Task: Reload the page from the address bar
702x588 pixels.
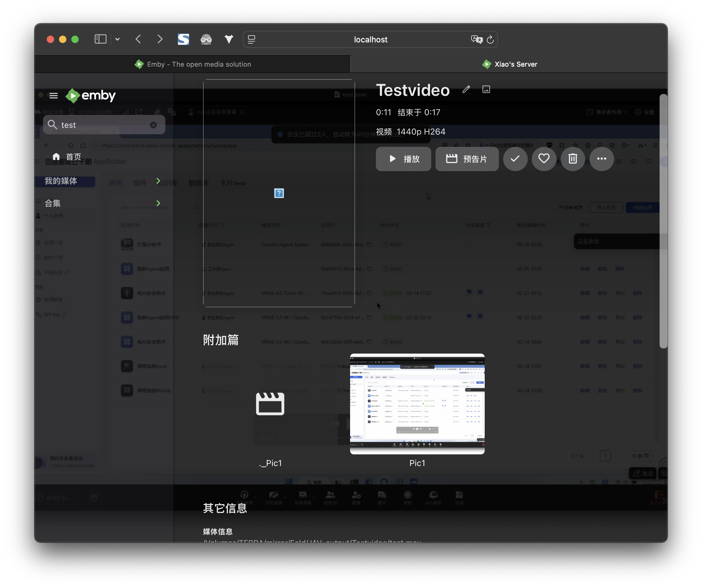Action: click(490, 39)
